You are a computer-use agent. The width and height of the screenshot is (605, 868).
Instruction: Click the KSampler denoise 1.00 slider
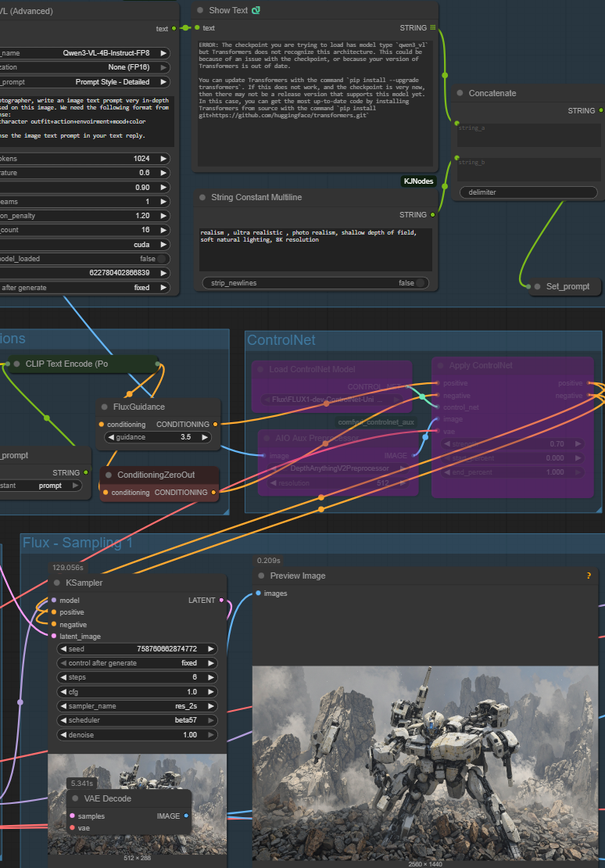click(x=137, y=735)
